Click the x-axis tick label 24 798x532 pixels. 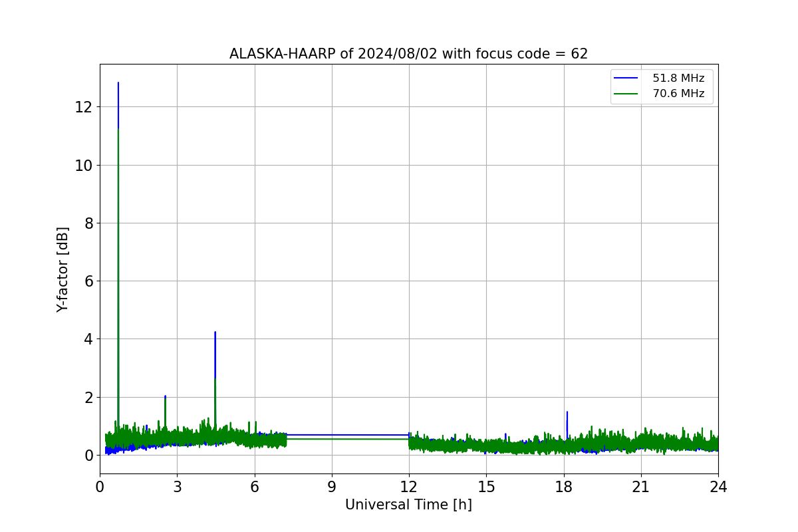pyautogui.click(x=718, y=487)
